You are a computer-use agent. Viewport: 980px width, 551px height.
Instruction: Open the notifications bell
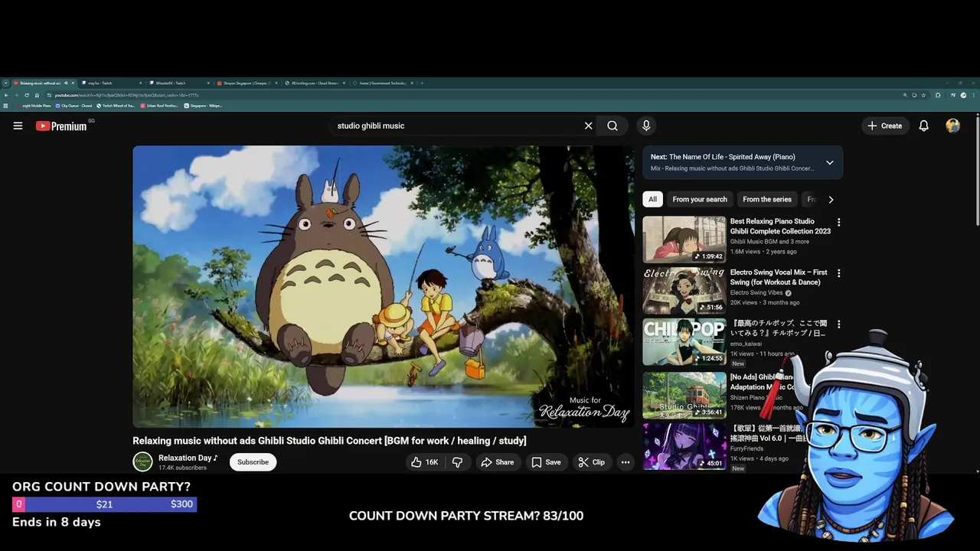[x=924, y=126]
